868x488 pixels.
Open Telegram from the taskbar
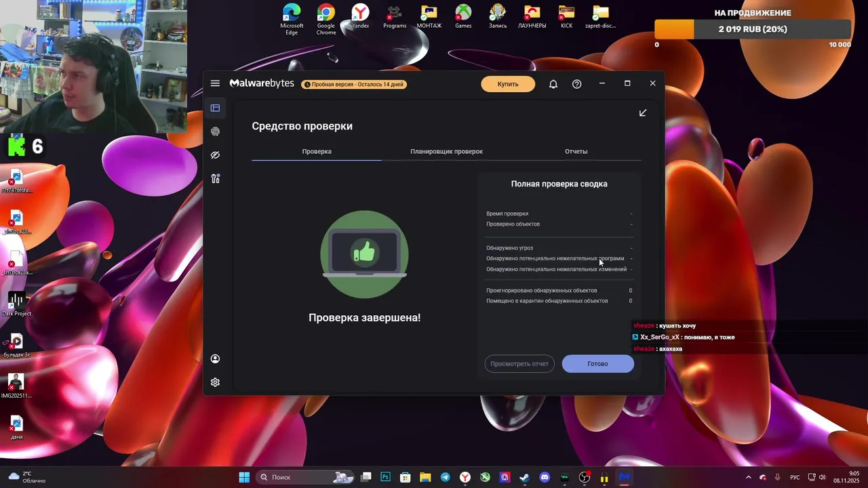point(445,477)
